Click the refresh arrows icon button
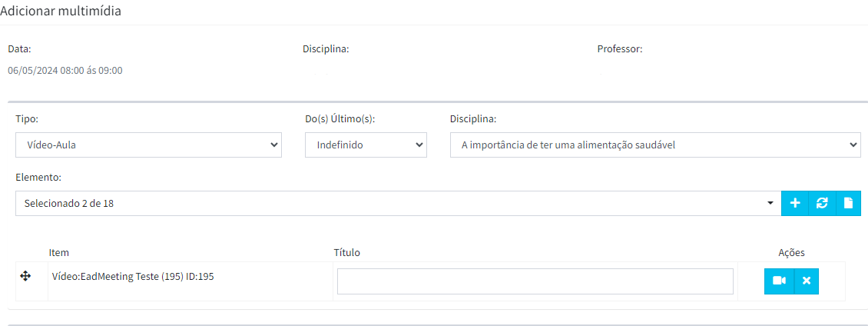 point(822,204)
